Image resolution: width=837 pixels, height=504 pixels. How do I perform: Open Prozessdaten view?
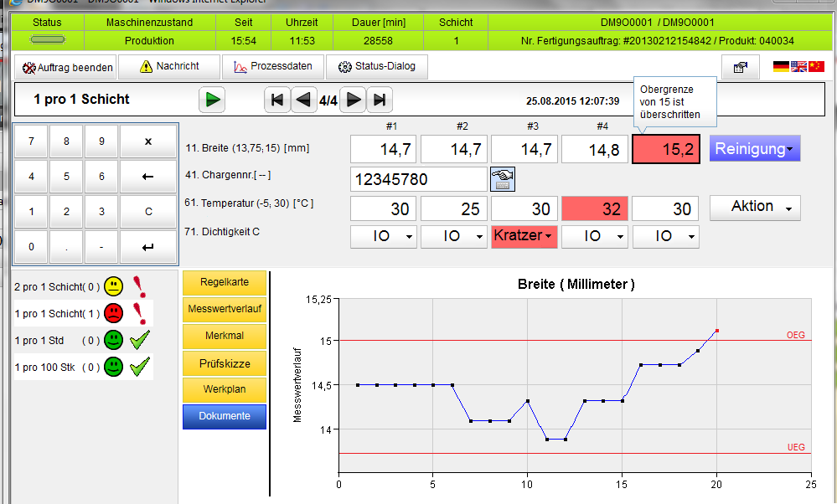pos(273,67)
